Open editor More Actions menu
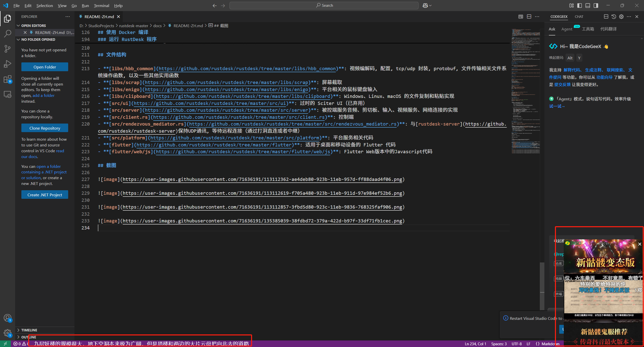This screenshot has width=644, height=347. [x=537, y=17]
